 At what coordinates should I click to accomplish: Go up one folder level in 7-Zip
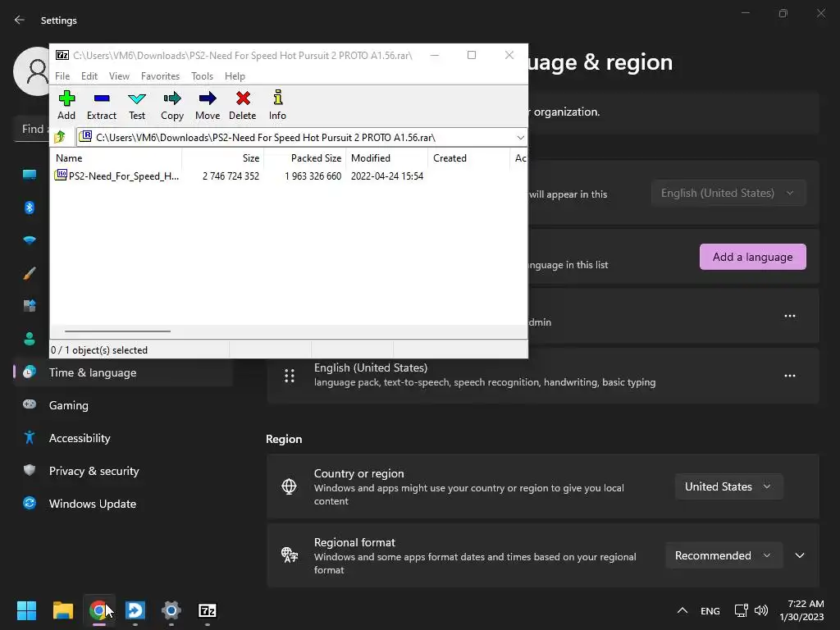click(x=60, y=137)
